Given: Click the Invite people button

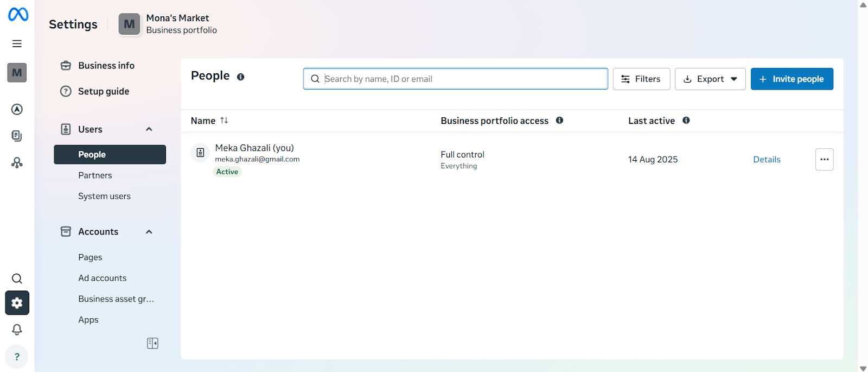Looking at the screenshot, I should (792, 79).
